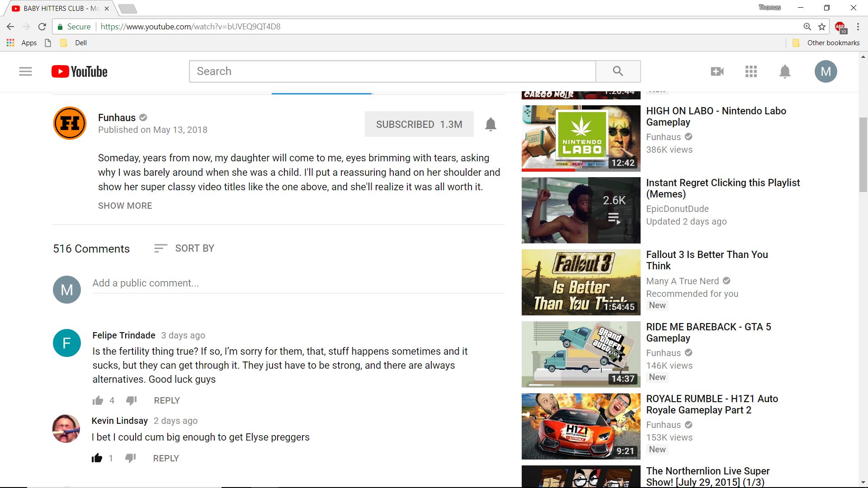Open the Fallout 3 Is Better thumbnail

(x=581, y=282)
